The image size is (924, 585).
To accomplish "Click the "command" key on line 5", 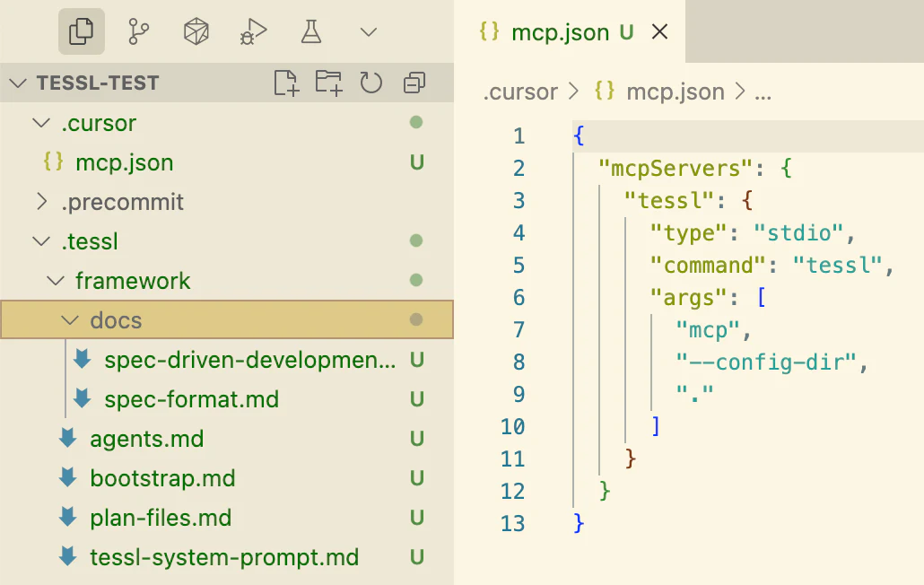I will pyautogui.click(x=708, y=265).
